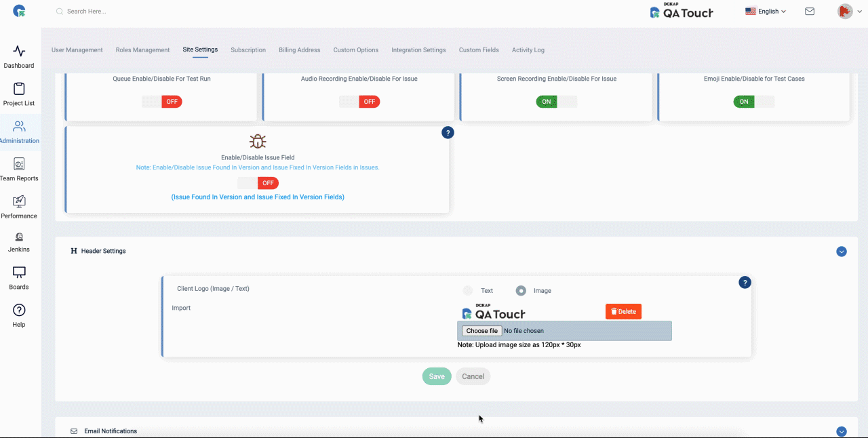This screenshot has height=438, width=868.
Task: Click the Save button
Action: [x=437, y=376]
